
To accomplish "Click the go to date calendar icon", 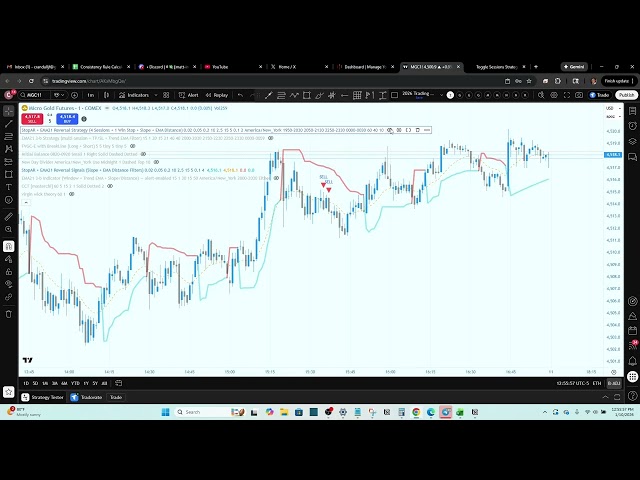I will (118, 383).
